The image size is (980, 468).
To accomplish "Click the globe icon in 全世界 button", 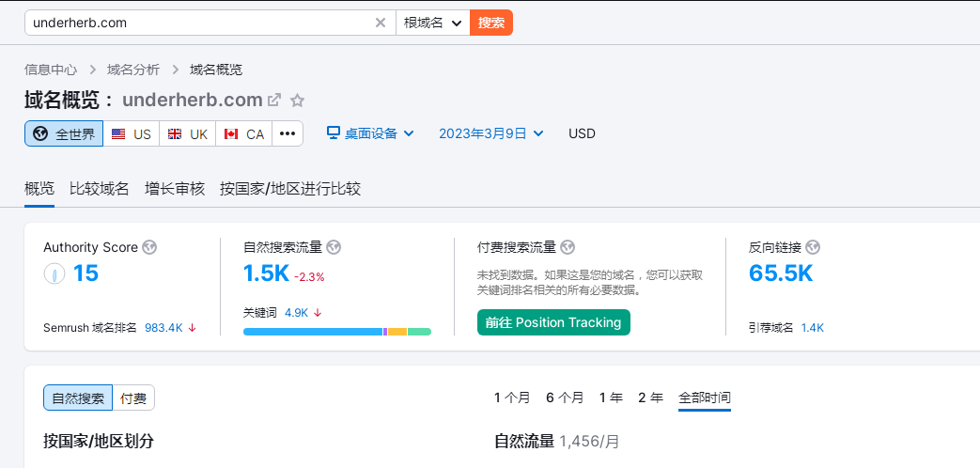I will [40, 133].
